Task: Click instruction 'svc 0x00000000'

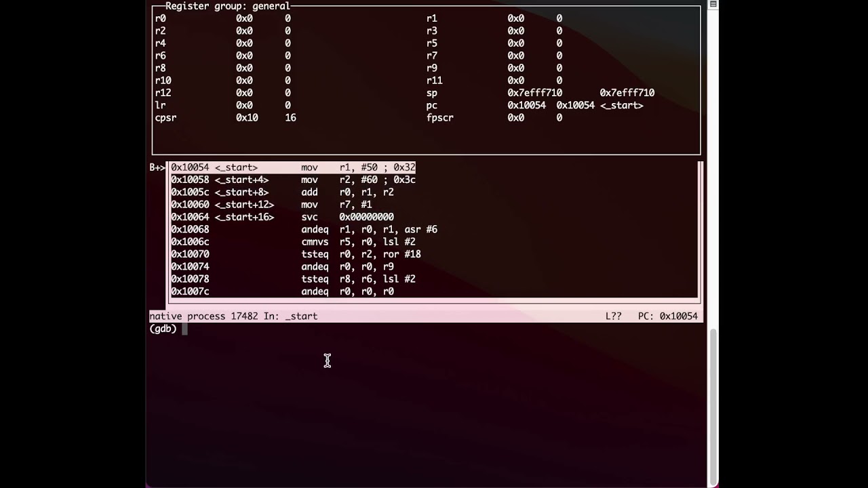Action: pyautogui.click(x=347, y=217)
